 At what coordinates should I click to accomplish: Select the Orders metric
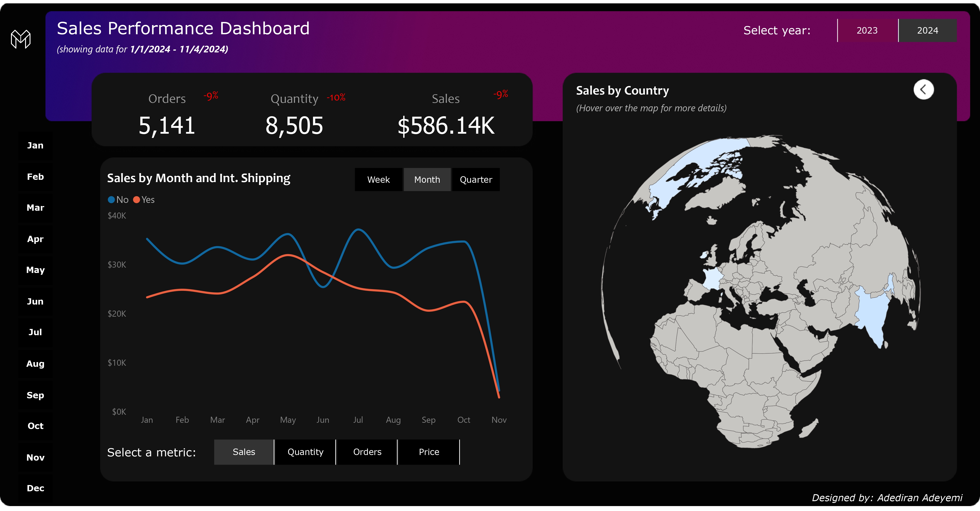[367, 452]
